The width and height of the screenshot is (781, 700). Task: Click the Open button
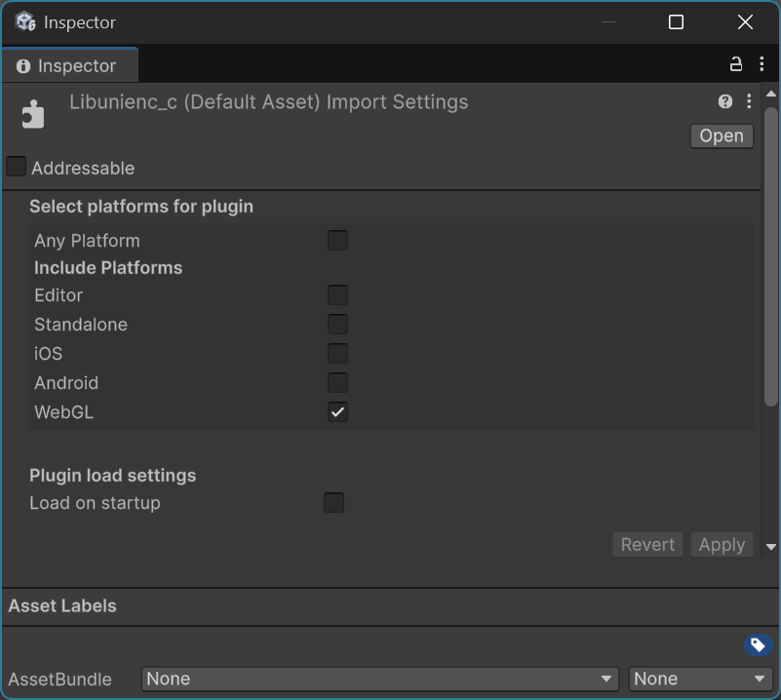coord(722,136)
